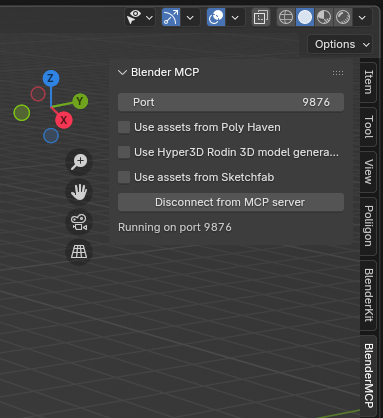Open the shading options dropdown arrow

362,17
